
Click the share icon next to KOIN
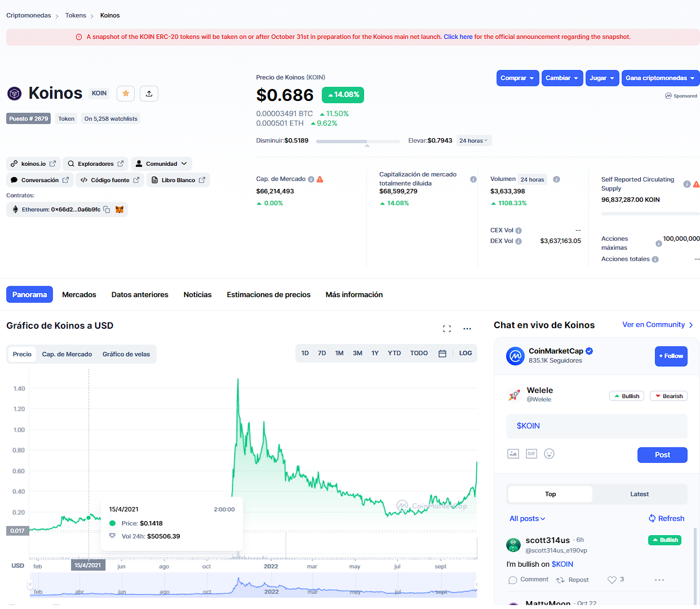click(x=149, y=94)
